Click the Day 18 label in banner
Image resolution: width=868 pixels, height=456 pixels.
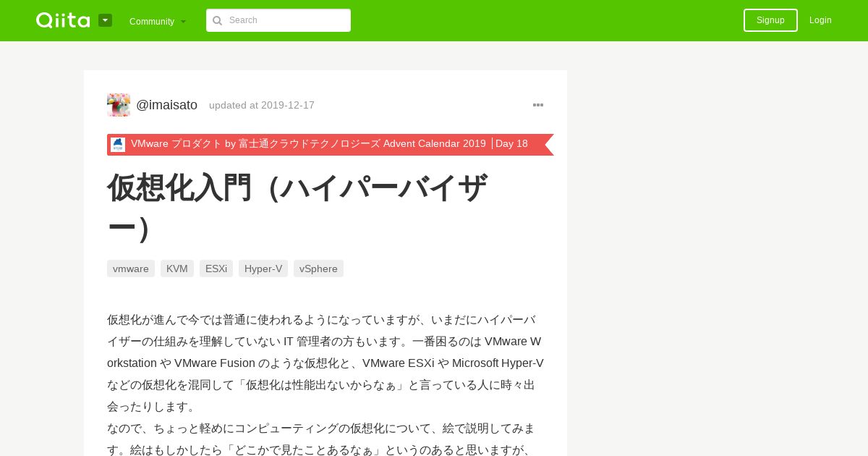511,144
